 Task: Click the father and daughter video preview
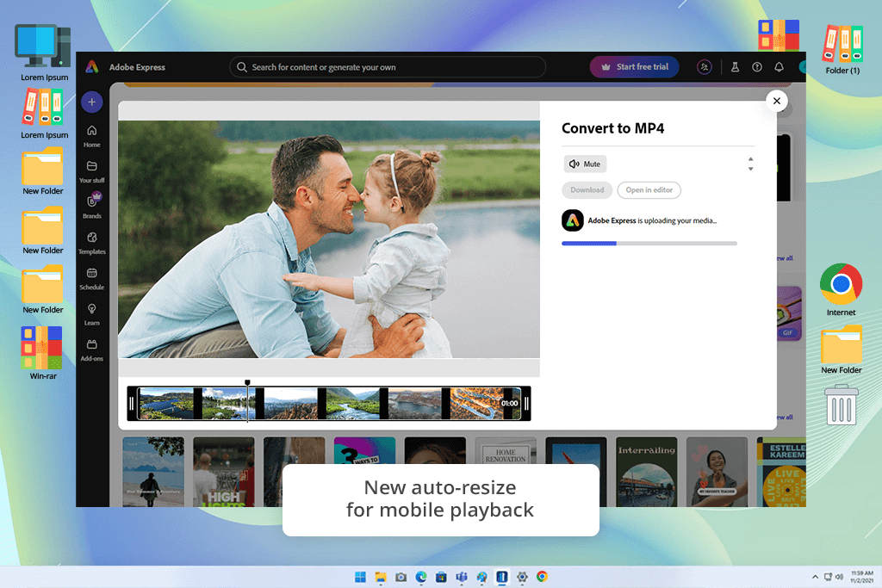[x=329, y=239]
